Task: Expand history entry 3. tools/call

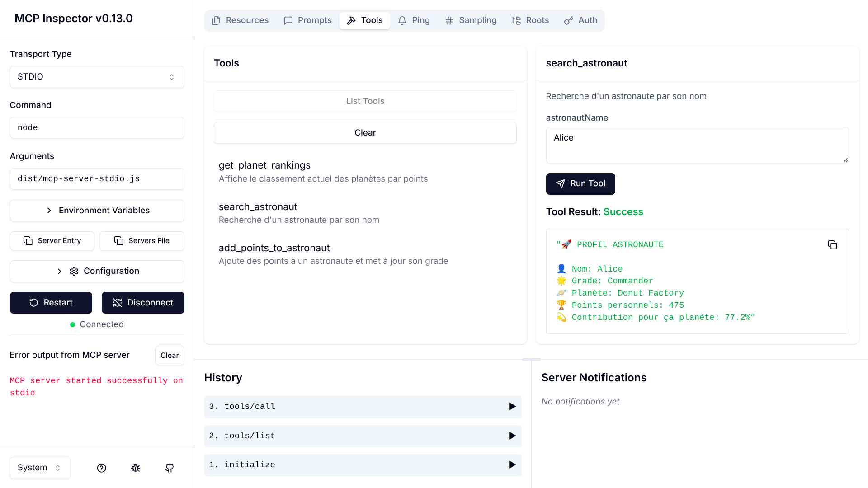Action: click(x=363, y=407)
